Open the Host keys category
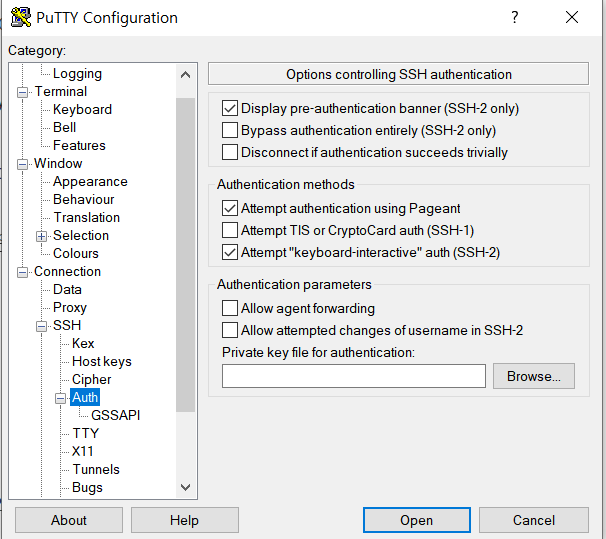Image resolution: width=606 pixels, height=539 pixels. (102, 361)
